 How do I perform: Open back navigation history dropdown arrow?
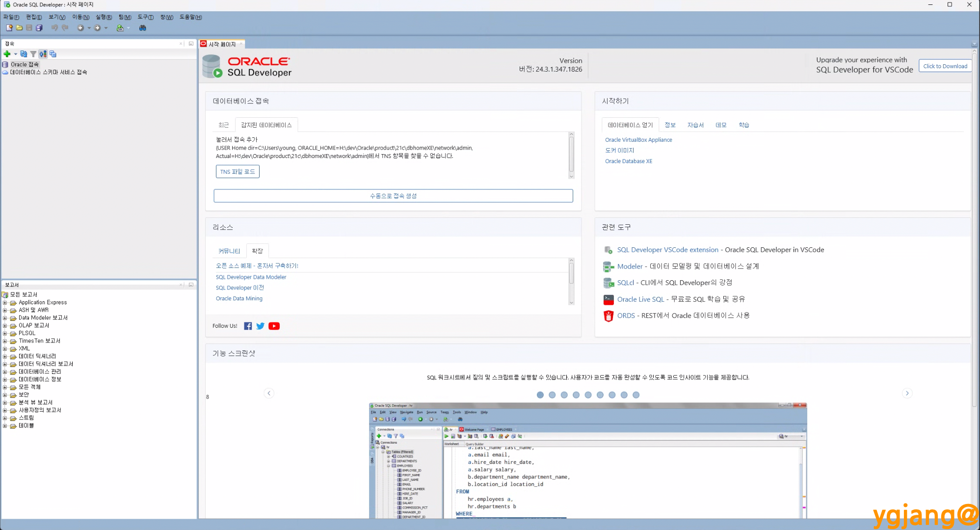tap(89, 28)
